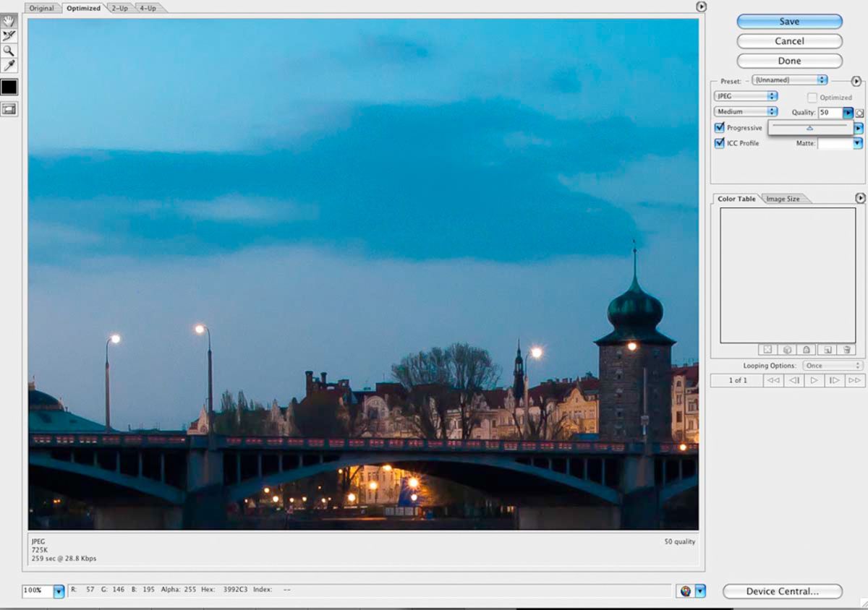Switch to the 2-Up tab
Image resolution: width=868 pixels, height=610 pixels.
pos(120,8)
